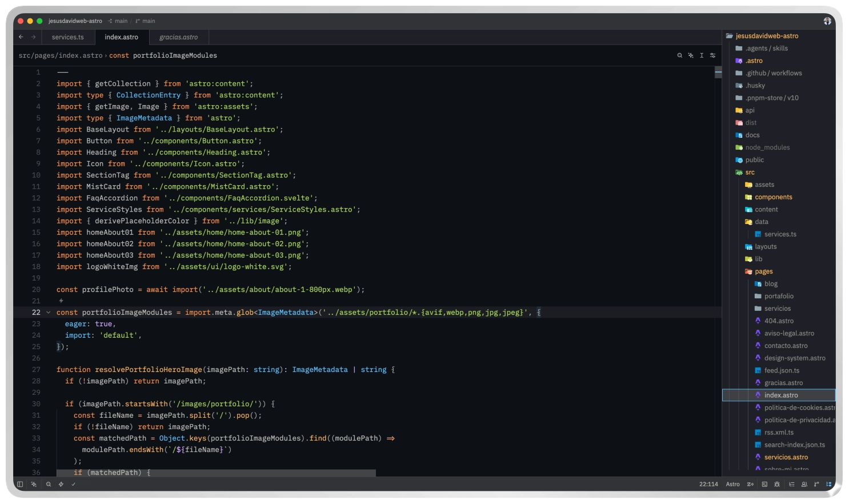Click lightning bolt icon in status bar

coord(61,484)
